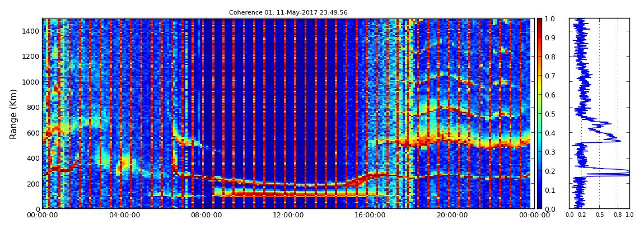The height and width of the screenshot is (228, 644).
Task: Click the colorbar 0.7 label
Action: (551, 76)
